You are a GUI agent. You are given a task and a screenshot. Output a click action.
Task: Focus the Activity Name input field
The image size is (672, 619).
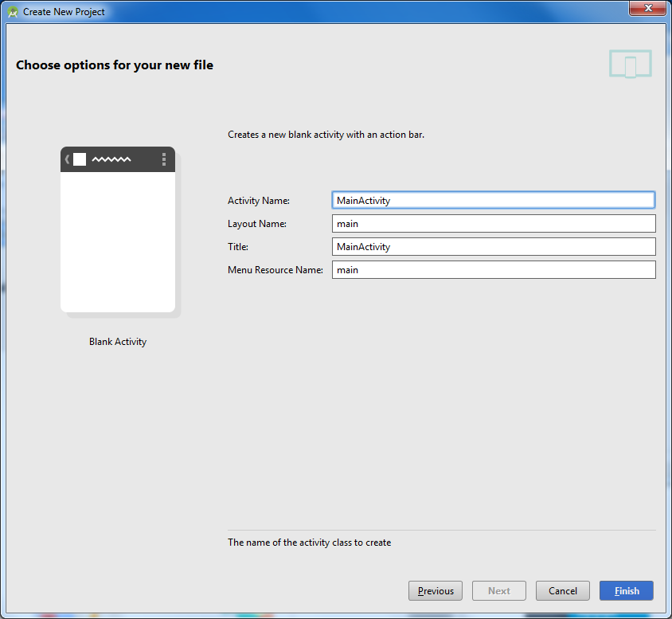pyautogui.click(x=494, y=200)
